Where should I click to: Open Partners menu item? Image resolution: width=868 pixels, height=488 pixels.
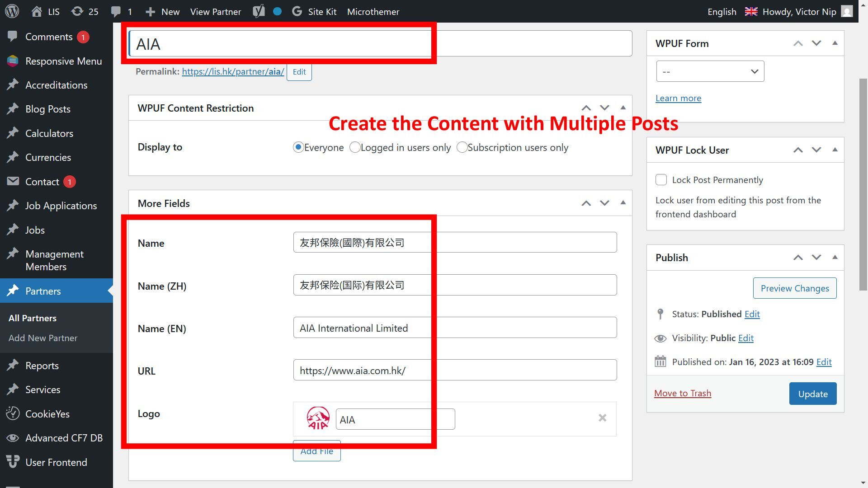tap(57, 291)
